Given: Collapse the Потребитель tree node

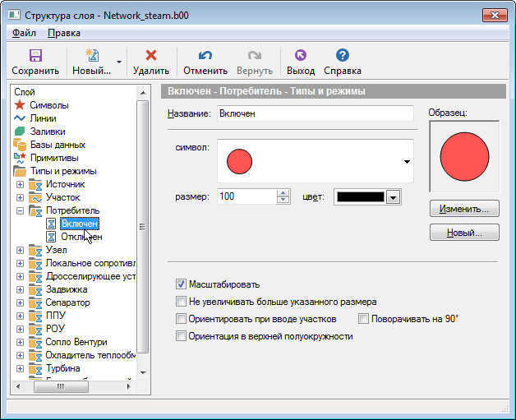Looking at the screenshot, I should [20, 210].
